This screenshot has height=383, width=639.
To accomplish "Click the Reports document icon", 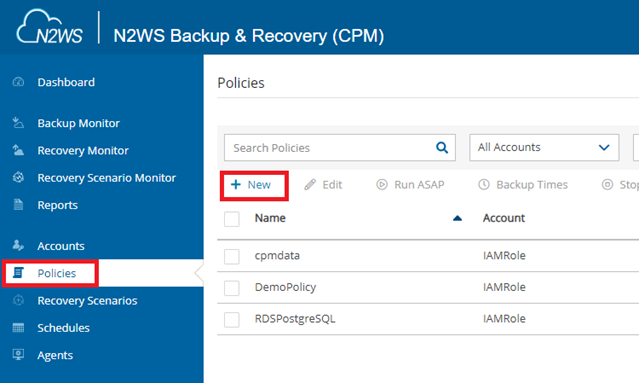I will click(18, 205).
